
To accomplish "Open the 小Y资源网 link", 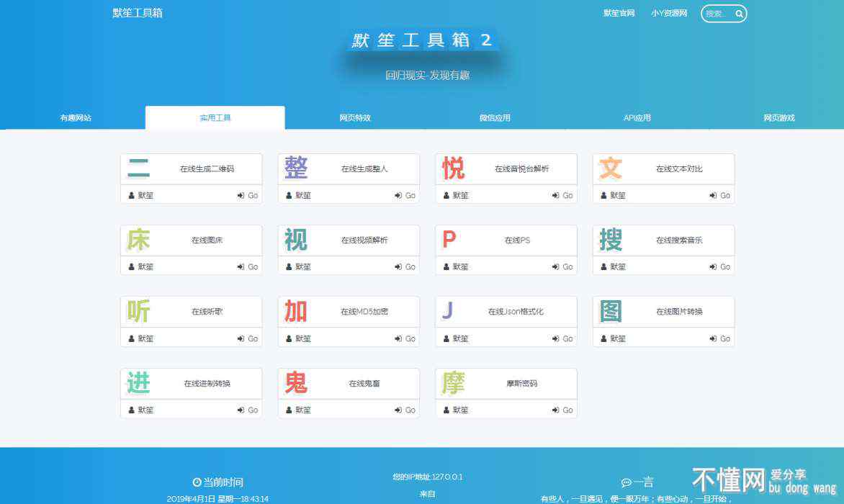I will (669, 14).
